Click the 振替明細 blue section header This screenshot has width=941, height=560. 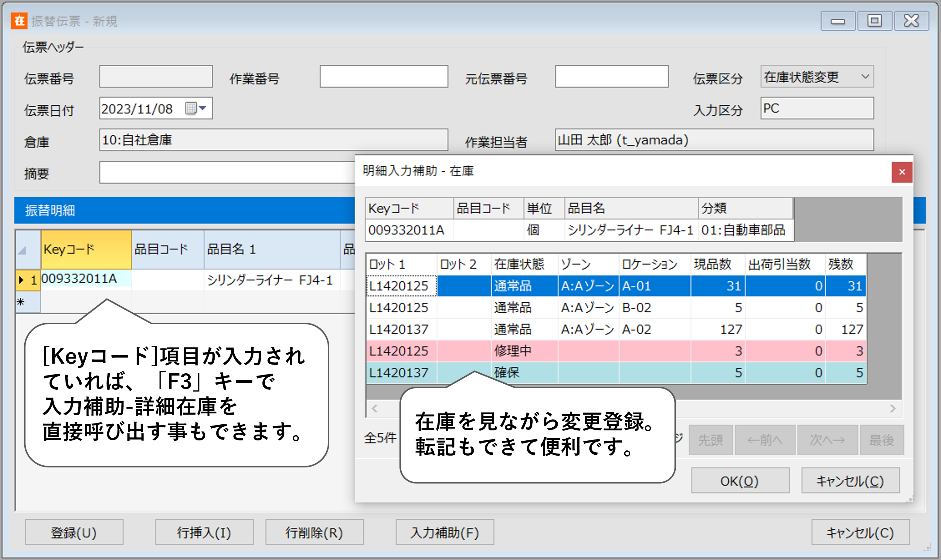184,210
